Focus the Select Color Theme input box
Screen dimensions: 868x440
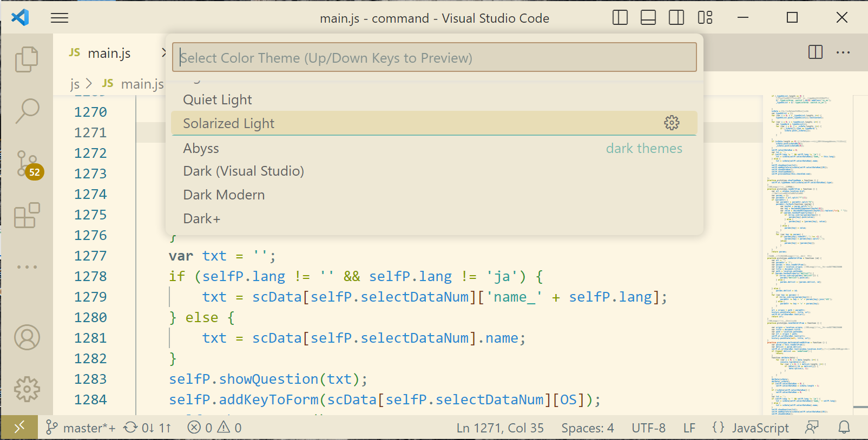coord(434,57)
